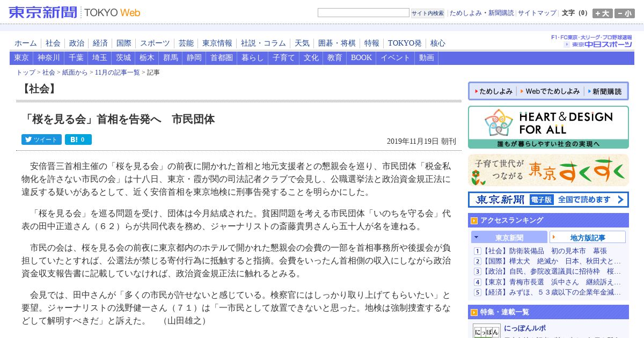Go to 紙面から in the breadcrumb

pos(75,72)
